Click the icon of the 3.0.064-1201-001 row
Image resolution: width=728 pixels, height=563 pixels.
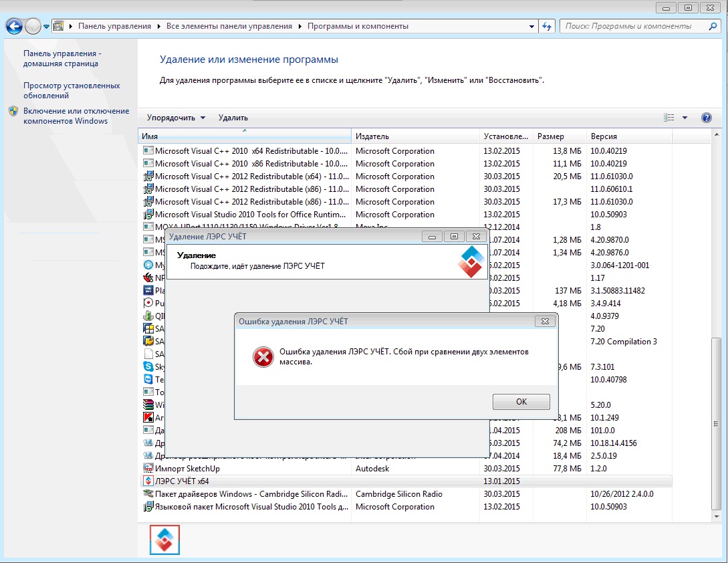tap(148, 265)
